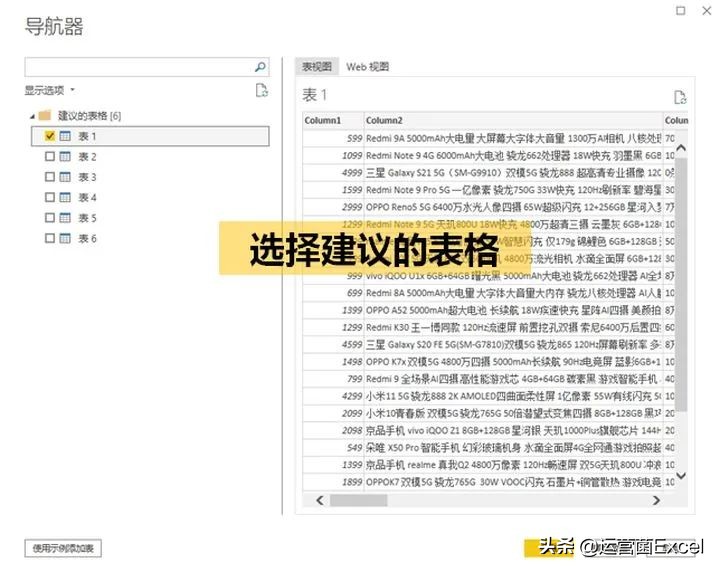Screen dimensions: 720x572
Task: Click the refresh preview icon beside 表 1 title
Action: pyautogui.click(x=680, y=97)
